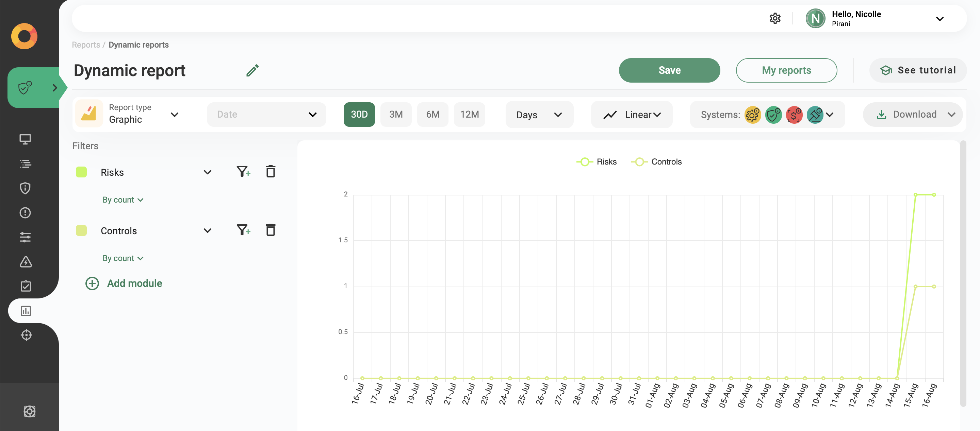Image resolution: width=980 pixels, height=431 pixels.
Task: Click the Date input field
Action: tap(266, 115)
